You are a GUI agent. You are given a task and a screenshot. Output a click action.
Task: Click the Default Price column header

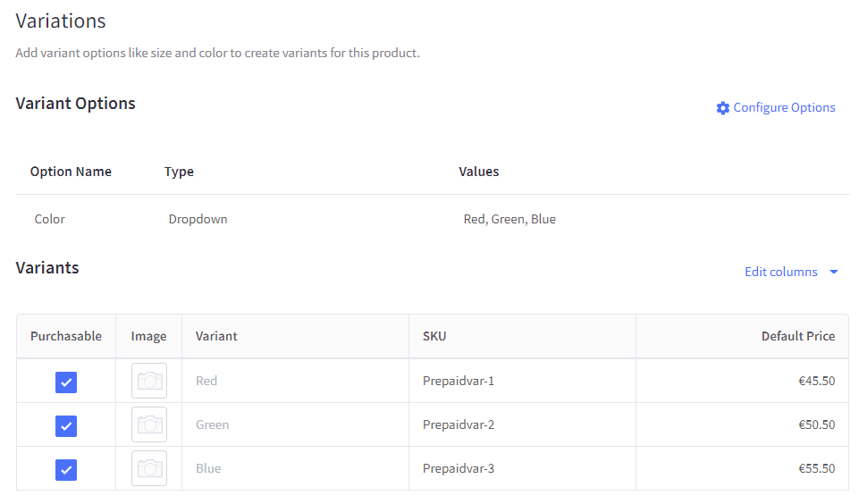[x=798, y=336]
